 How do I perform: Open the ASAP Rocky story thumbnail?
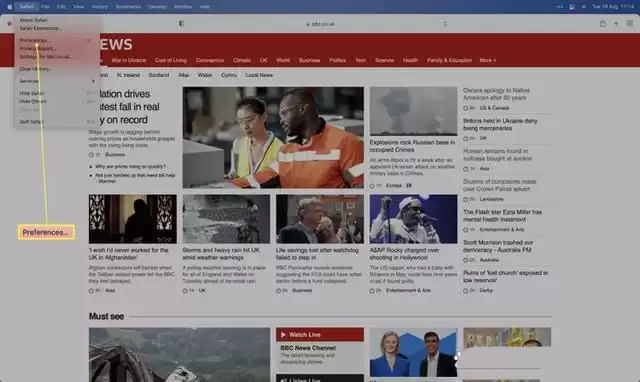coord(413,219)
